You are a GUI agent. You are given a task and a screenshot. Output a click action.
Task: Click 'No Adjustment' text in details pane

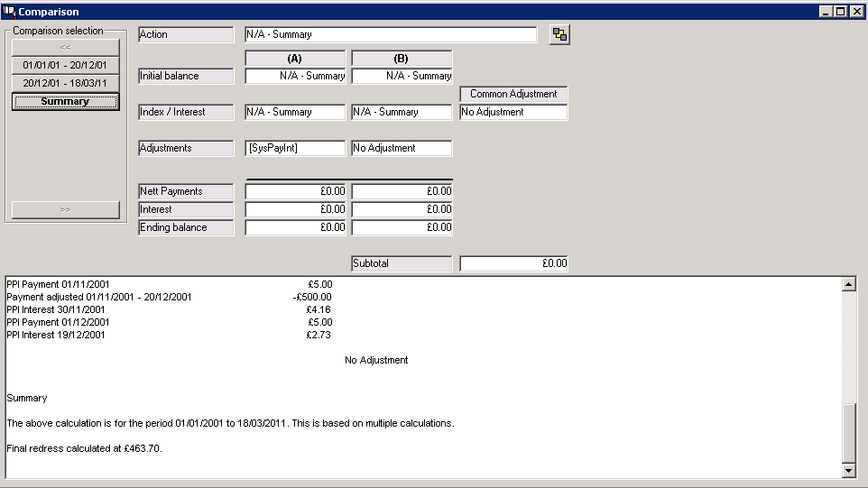(376, 360)
